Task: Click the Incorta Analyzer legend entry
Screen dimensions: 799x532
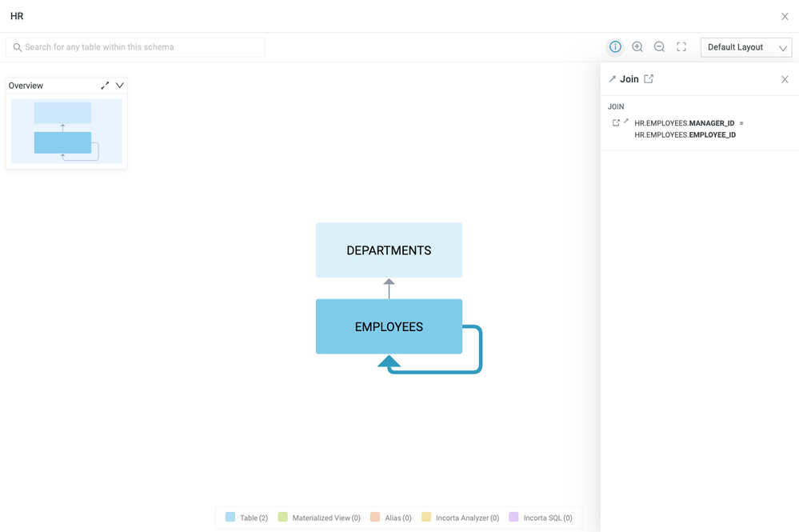Action: pos(461,518)
